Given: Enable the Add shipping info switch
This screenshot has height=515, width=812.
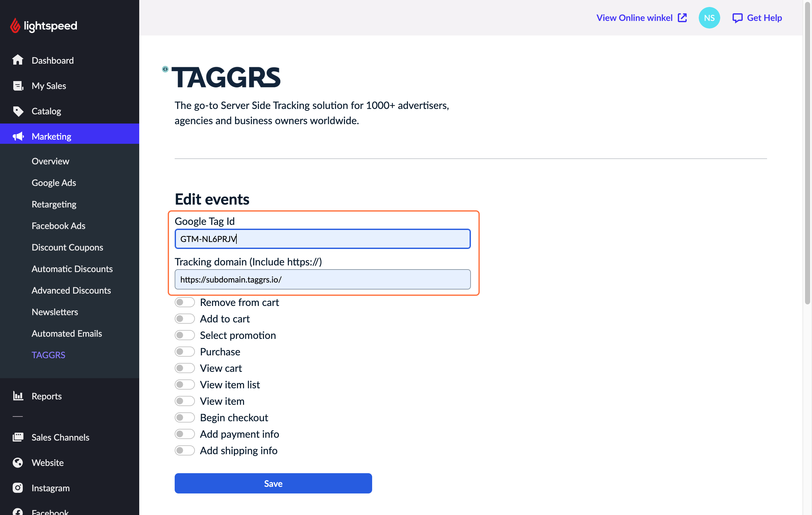Looking at the screenshot, I should coord(184,450).
